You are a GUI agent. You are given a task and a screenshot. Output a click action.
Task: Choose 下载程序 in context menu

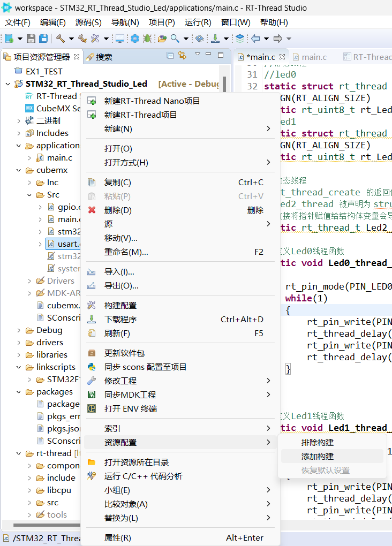tap(180, 320)
